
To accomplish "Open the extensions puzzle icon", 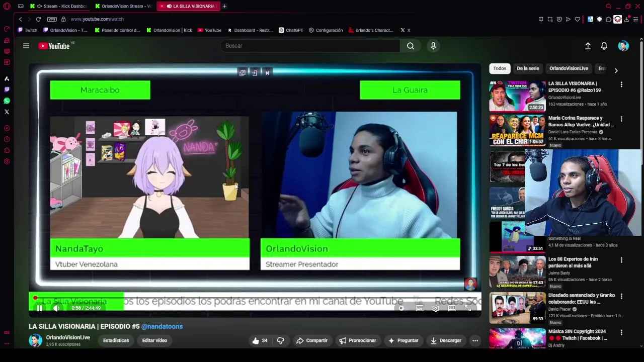I will click(608, 19).
